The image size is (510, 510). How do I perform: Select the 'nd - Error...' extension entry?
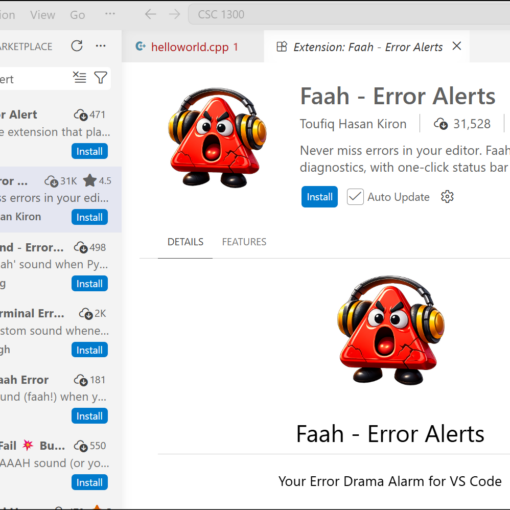tap(61, 266)
